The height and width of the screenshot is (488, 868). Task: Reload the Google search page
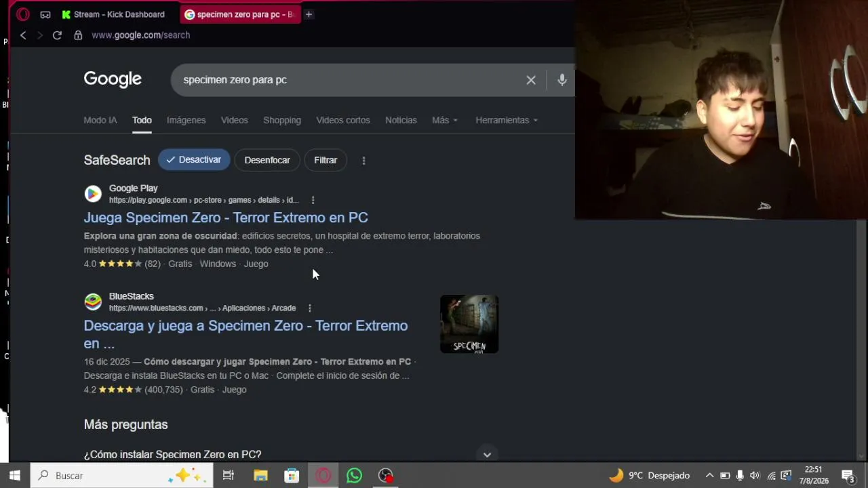[x=57, y=35]
